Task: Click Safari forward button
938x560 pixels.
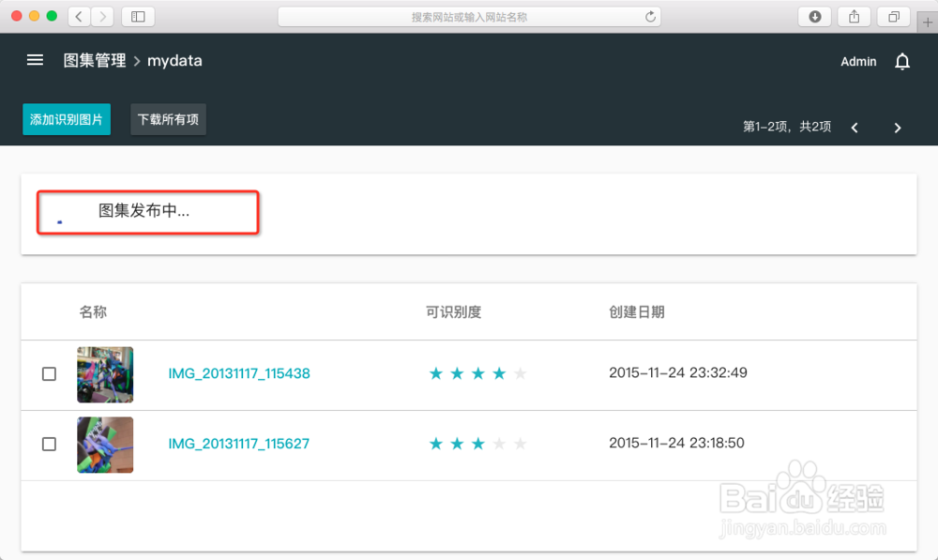Action: [x=103, y=17]
